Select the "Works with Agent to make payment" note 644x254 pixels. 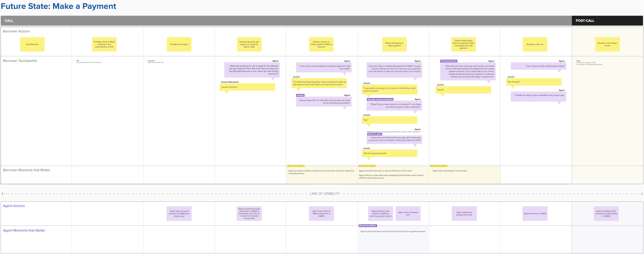[x=394, y=44]
